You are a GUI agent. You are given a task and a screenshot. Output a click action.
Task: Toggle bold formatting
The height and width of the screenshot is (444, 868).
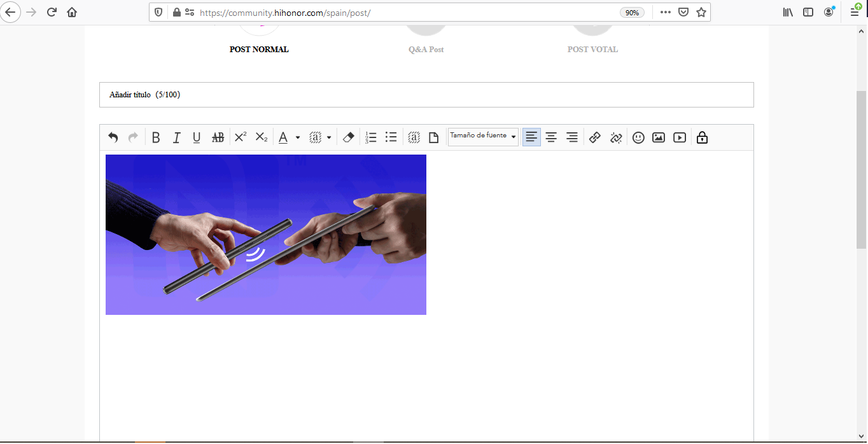(x=156, y=137)
